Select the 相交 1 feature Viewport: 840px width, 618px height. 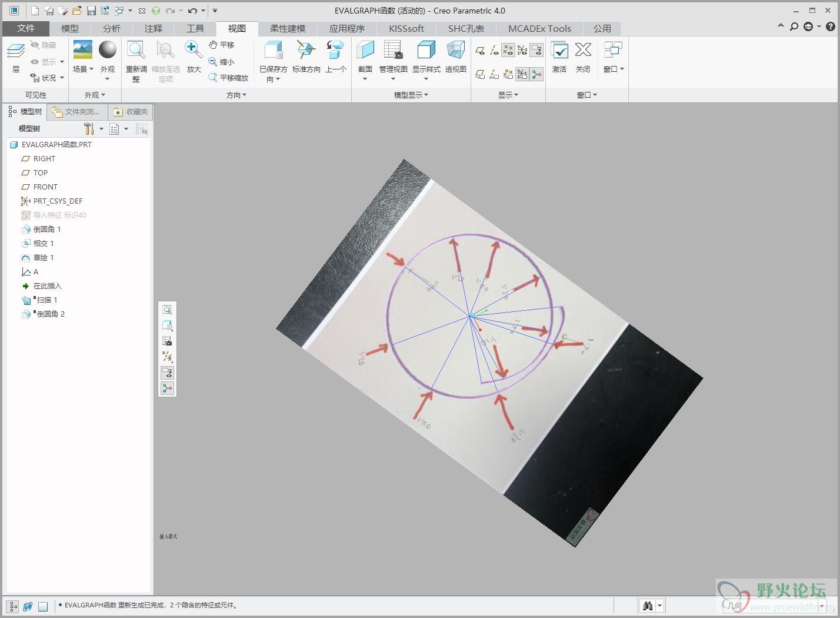point(44,243)
